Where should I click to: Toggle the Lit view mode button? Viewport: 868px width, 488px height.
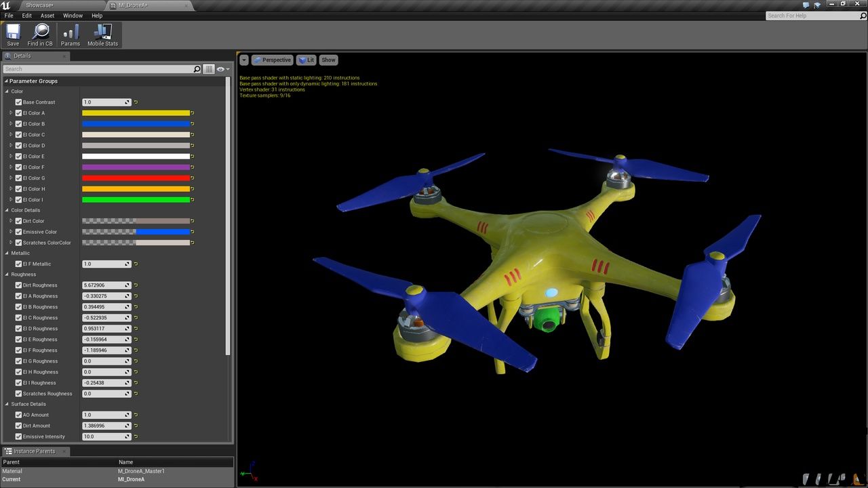point(305,60)
